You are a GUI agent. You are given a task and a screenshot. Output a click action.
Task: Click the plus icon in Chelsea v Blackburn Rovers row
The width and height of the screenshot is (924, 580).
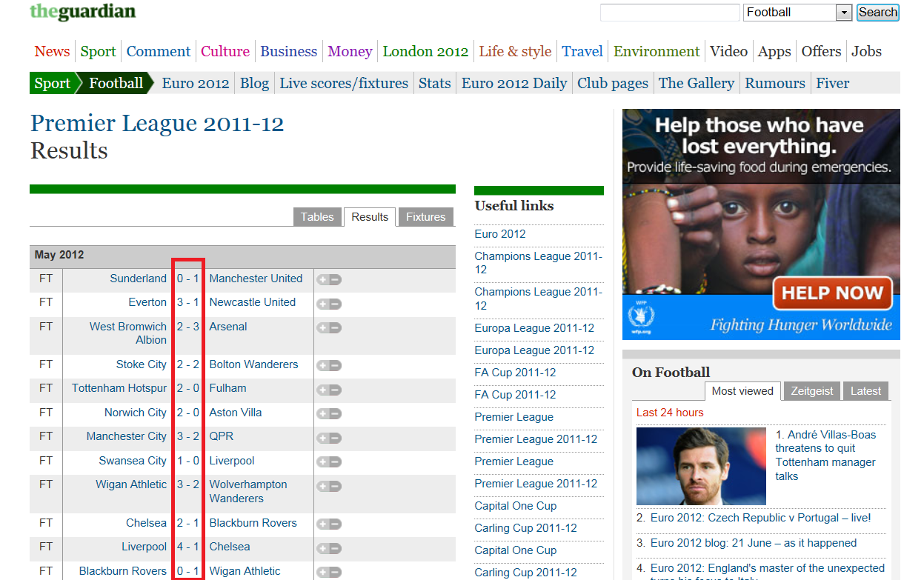click(322, 524)
